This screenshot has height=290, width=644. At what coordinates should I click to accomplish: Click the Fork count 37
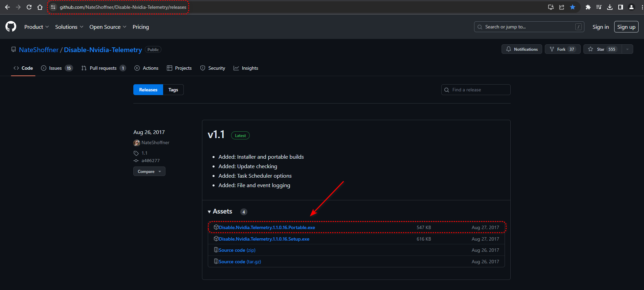coord(572,49)
